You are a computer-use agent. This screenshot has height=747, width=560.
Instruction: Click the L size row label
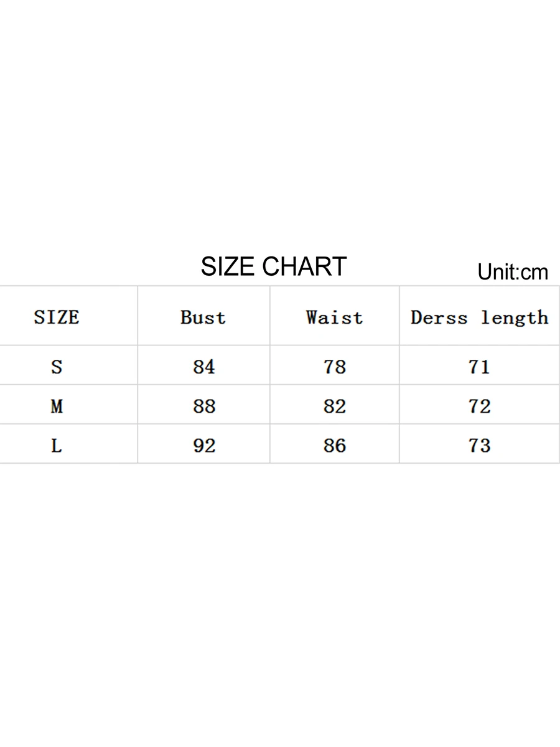click(57, 446)
